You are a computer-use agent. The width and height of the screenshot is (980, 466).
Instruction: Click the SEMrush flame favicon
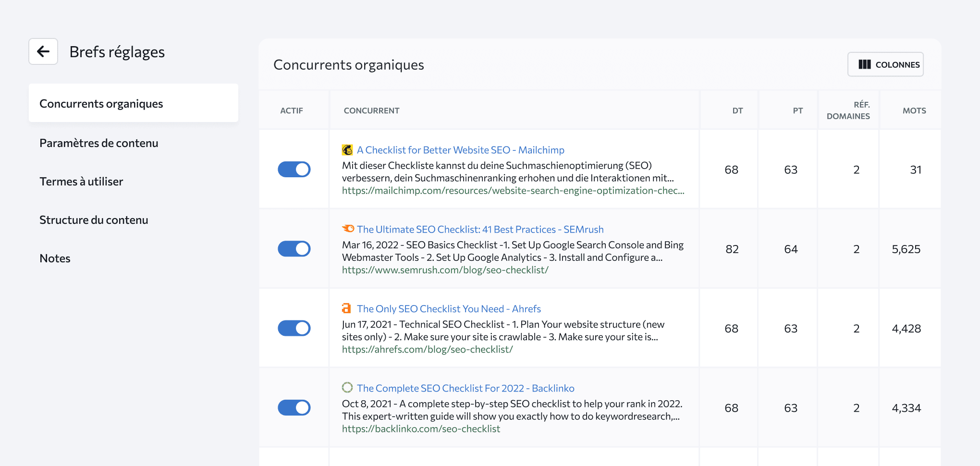[x=348, y=229]
